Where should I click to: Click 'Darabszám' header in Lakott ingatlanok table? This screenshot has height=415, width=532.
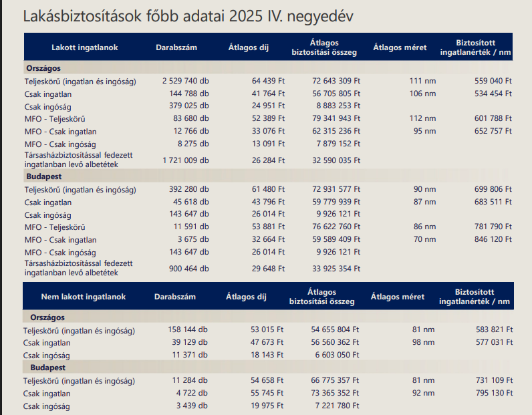tap(176, 47)
